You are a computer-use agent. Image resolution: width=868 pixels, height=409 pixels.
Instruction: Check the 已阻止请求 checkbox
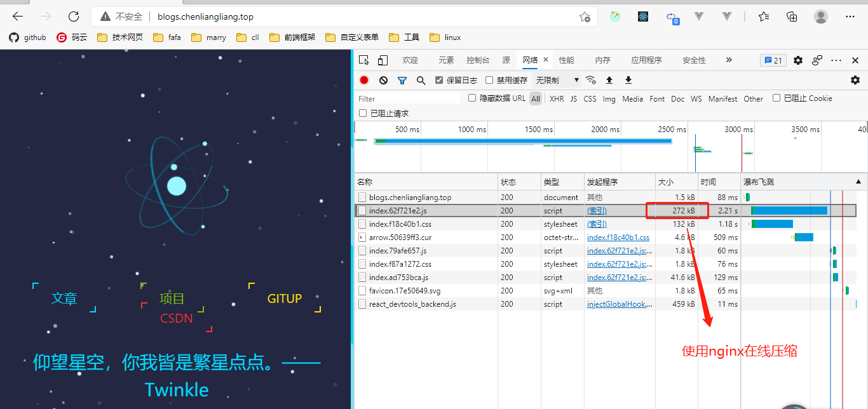tap(363, 113)
